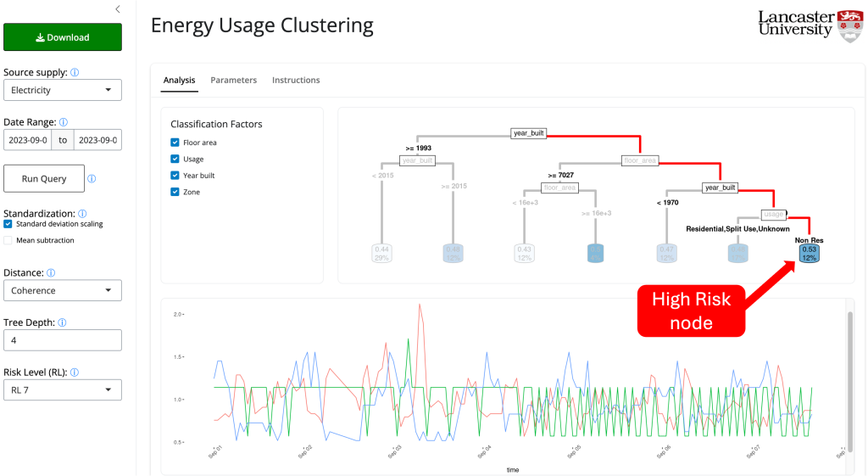Show the Tree Depth info tooltip icon
The height and width of the screenshot is (476, 868).
62,322
